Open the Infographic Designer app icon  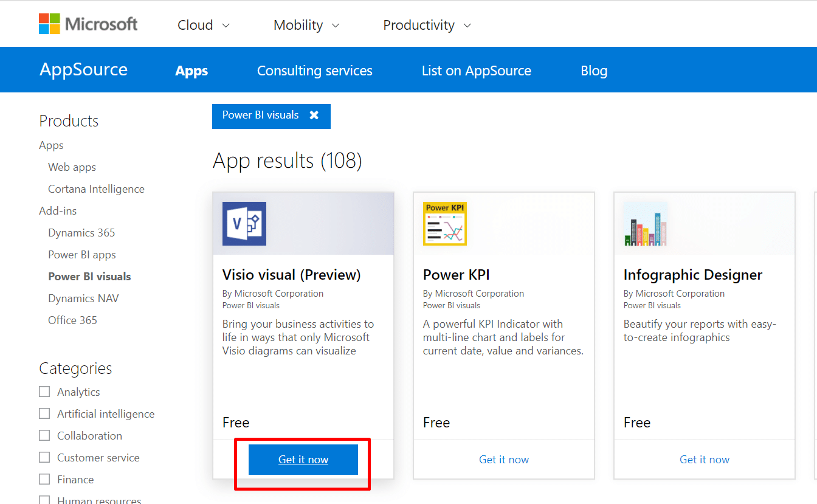click(x=646, y=224)
